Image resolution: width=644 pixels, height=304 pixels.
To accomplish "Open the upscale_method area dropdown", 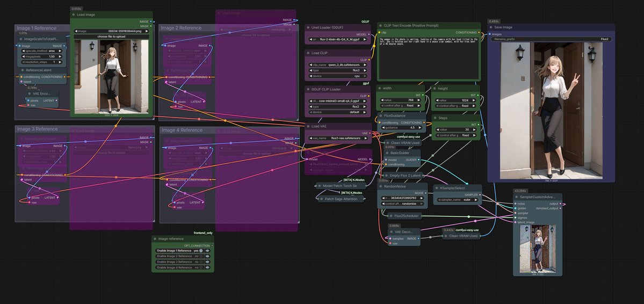I will (x=42, y=51).
